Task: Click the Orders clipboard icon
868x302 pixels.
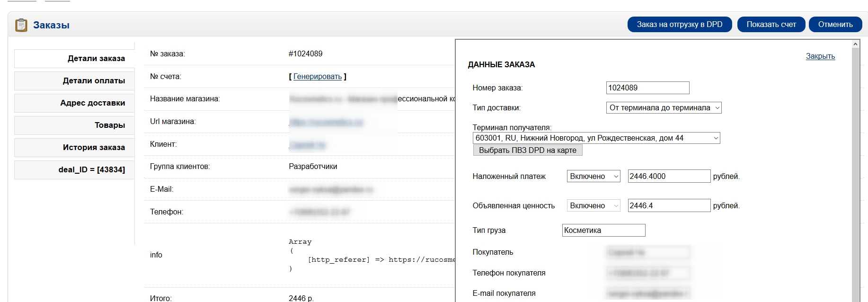Action: coord(21,25)
